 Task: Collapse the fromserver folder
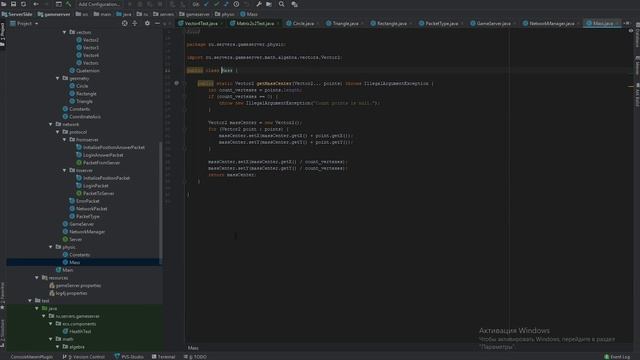pyautogui.click(x=64, y=140)
